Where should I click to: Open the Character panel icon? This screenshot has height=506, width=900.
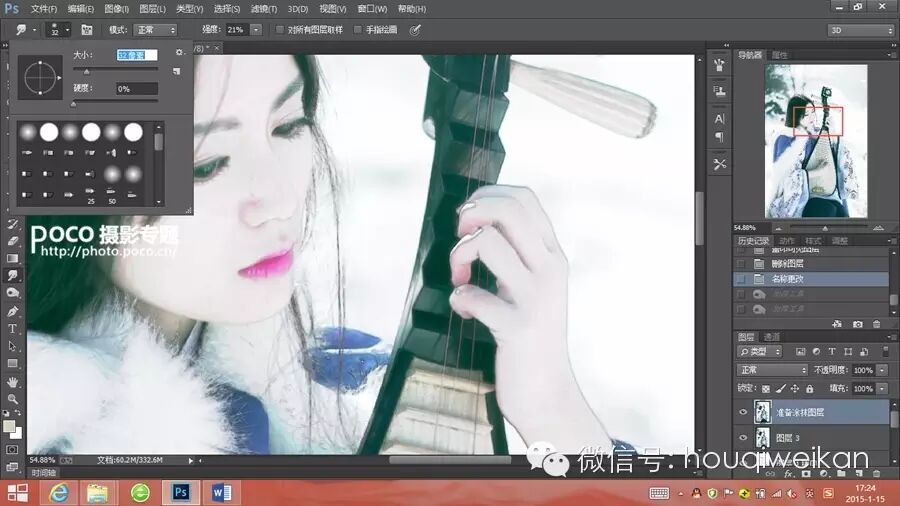pos(719,119)
